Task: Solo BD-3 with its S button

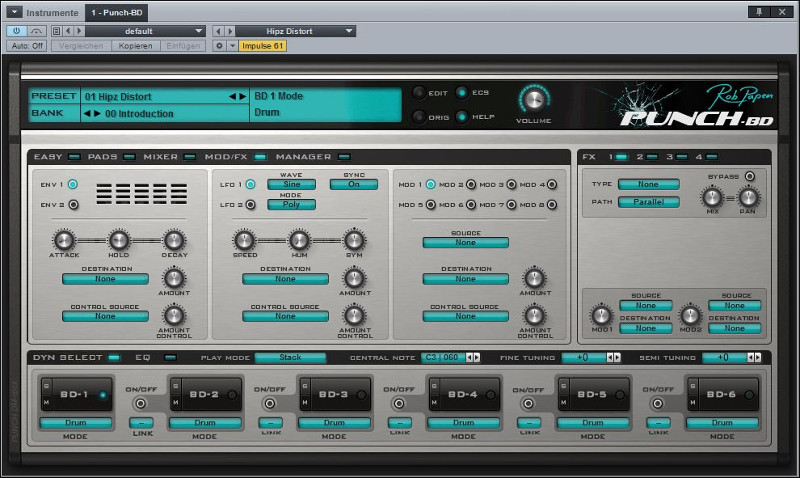Action: pos(305,386)
